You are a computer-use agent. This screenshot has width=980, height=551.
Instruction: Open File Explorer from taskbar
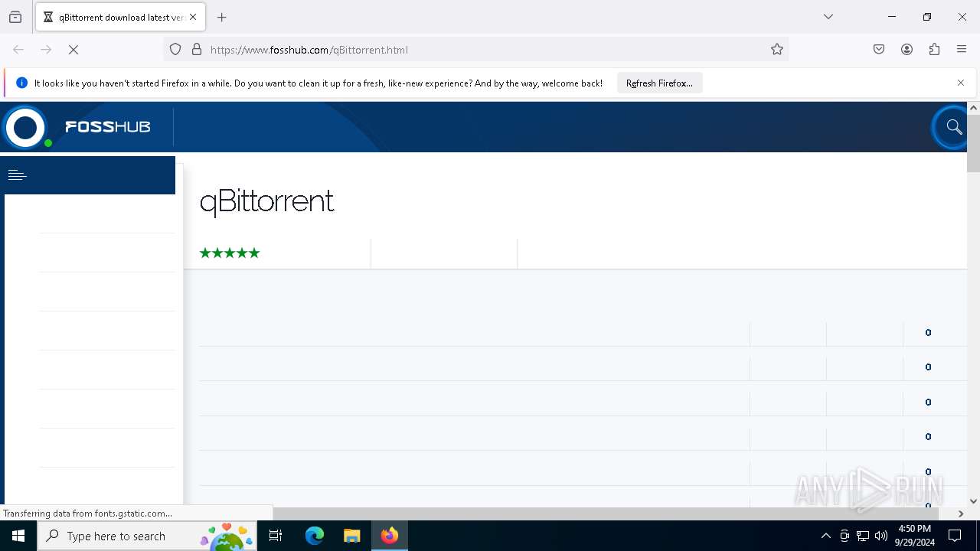[351, 536]
